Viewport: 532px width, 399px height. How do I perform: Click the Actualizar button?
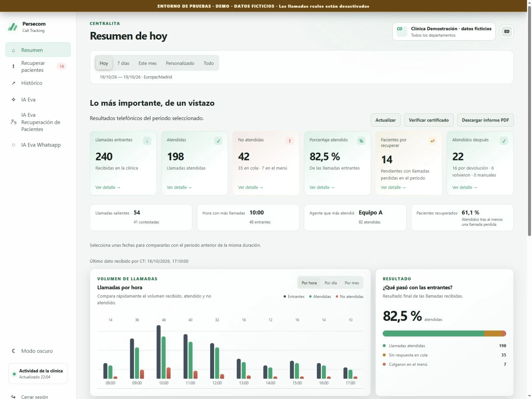tap(385, 120)
